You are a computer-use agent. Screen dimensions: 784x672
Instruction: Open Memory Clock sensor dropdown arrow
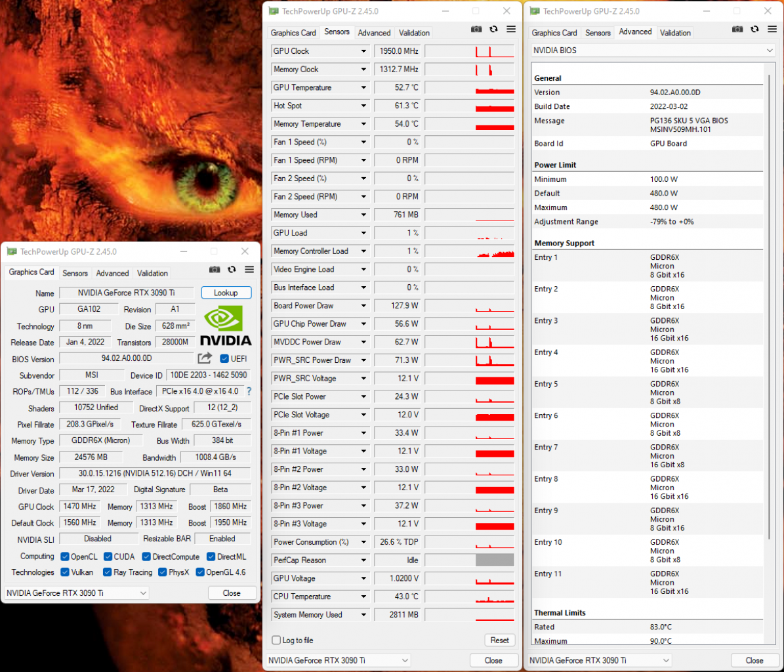pyautogui.click(x=363, y=70)
